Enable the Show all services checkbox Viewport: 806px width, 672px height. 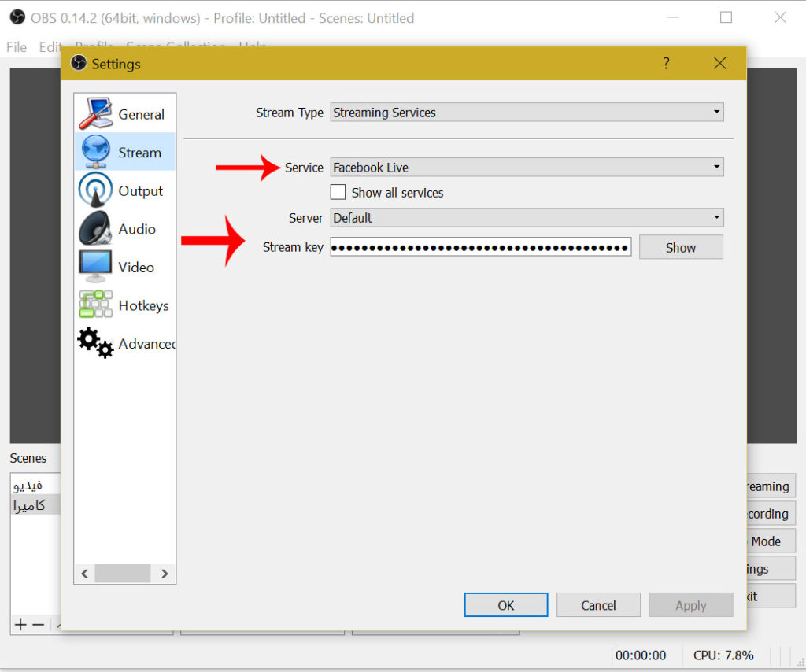click(x=338, y=192)
